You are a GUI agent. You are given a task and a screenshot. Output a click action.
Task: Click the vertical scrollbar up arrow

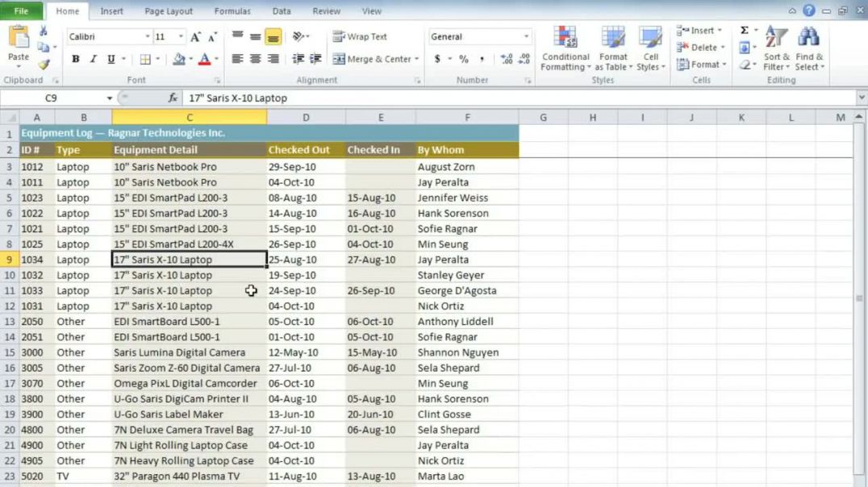coord(858,117)
